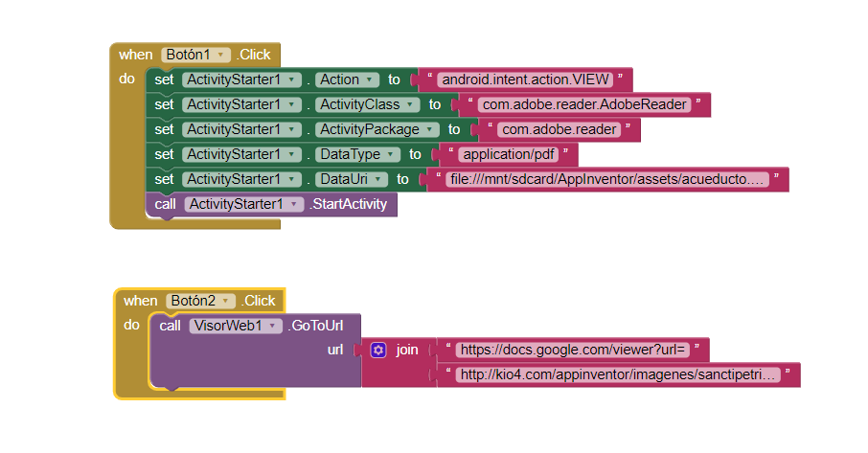
Task: Expand the ActivityClass property dropdown
Action: [x=411, y=105]
